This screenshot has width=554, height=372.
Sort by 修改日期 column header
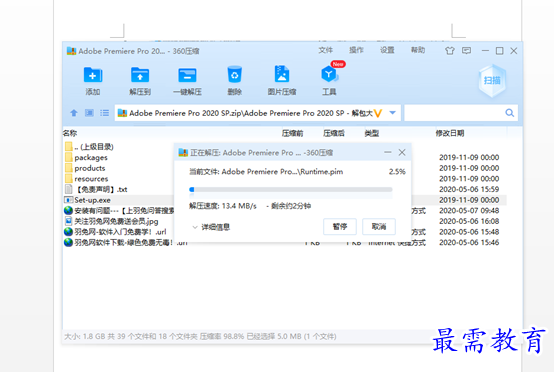click(450, 133)
